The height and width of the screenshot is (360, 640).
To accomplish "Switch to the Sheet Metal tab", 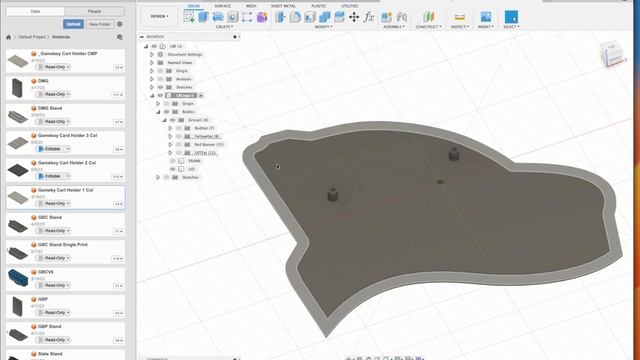I will click(x=283, y=6).
